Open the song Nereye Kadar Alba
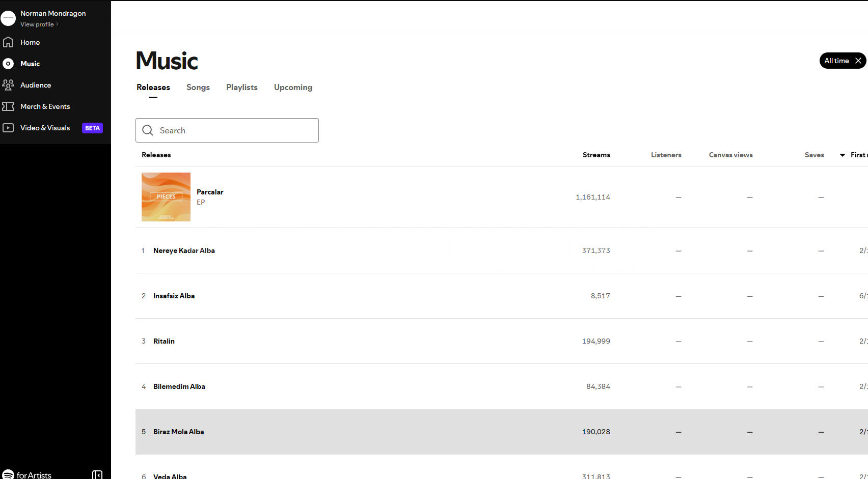868x479 pixels. point(184,250)
